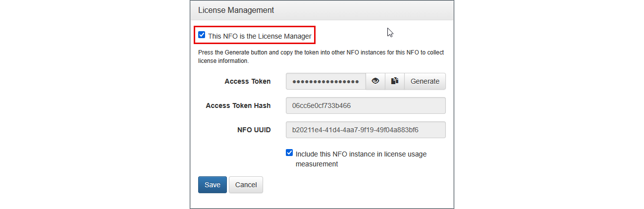Click the 'Access Token' field label
This screenshot has width=644, height=209.
click(x=248, y=81)
